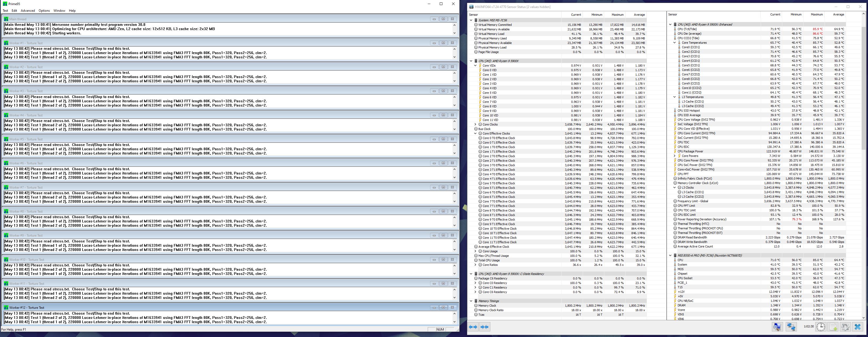
Task: Click the Prime95 icon on Worker #12 window
Action: (x=6, y=308)
